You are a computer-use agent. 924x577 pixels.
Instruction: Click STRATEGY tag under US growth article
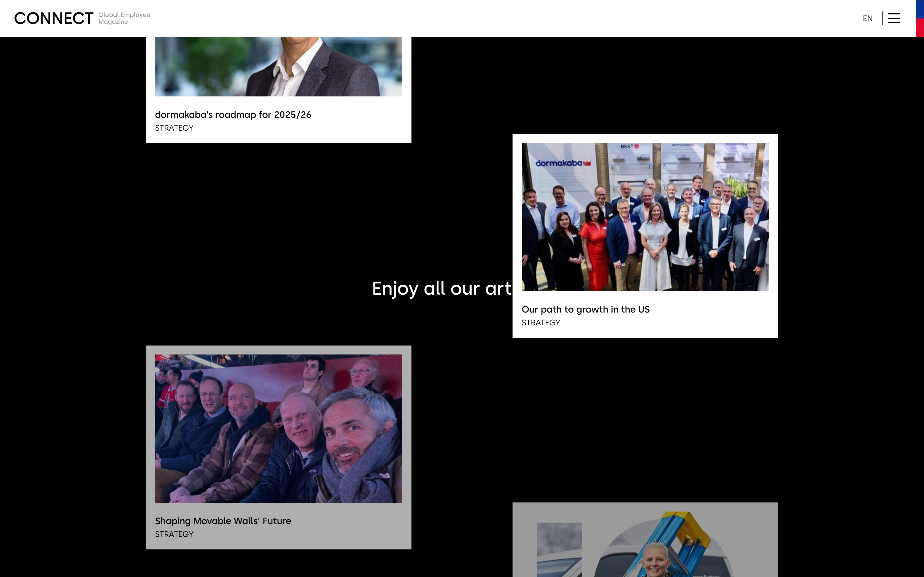pyautogui.click(x=541, y=323)
